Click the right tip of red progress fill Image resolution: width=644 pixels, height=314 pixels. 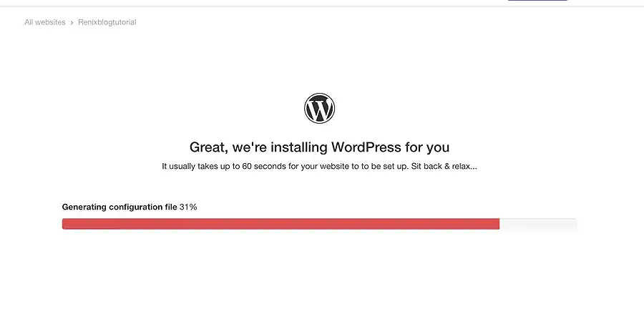(497, 224)
